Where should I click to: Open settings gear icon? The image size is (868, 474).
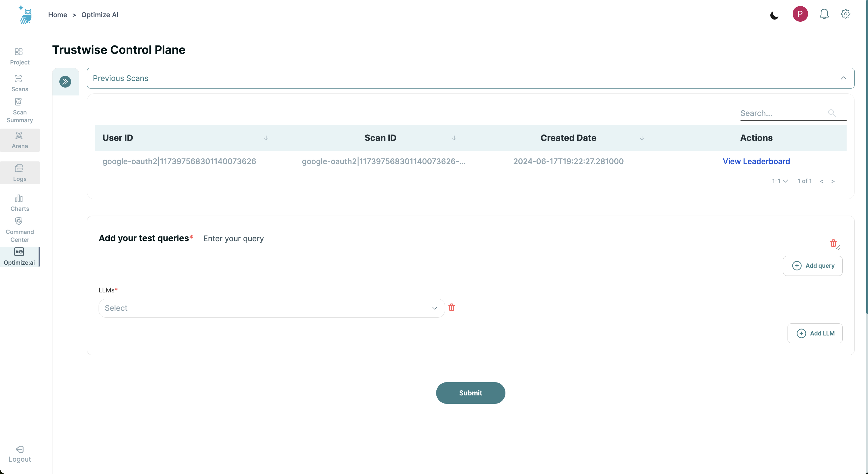tap(845, 14)
